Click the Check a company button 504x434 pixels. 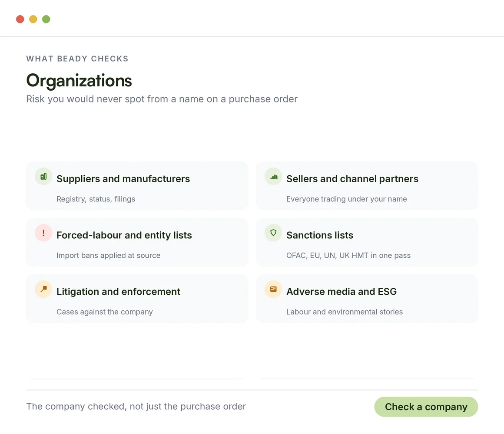click(426, 407)
